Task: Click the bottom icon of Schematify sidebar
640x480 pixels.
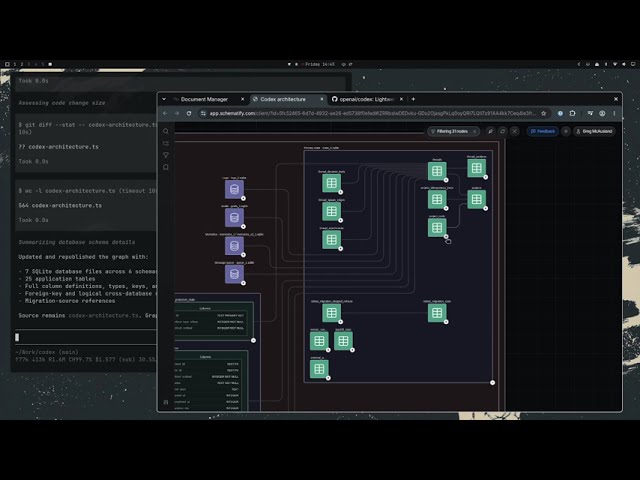Action: (166, 402)
